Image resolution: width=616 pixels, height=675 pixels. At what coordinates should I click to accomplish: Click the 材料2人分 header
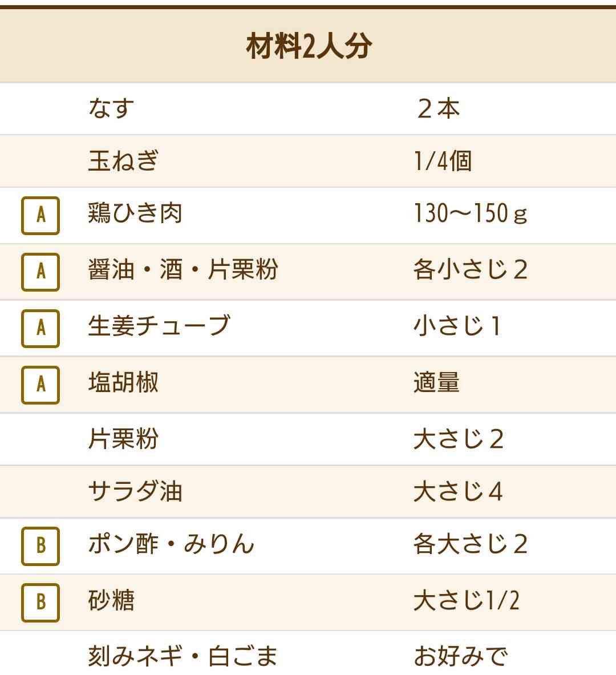pos(309,46)
